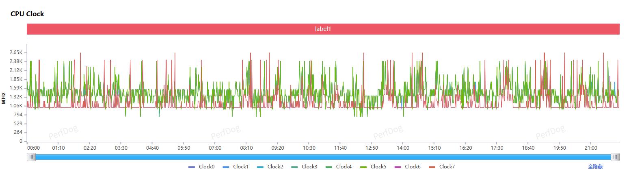Image resolution: width=644 pixels, height=181 pixels.
Task: Click the 14:00 time axis label
Action: pos(403,148)
